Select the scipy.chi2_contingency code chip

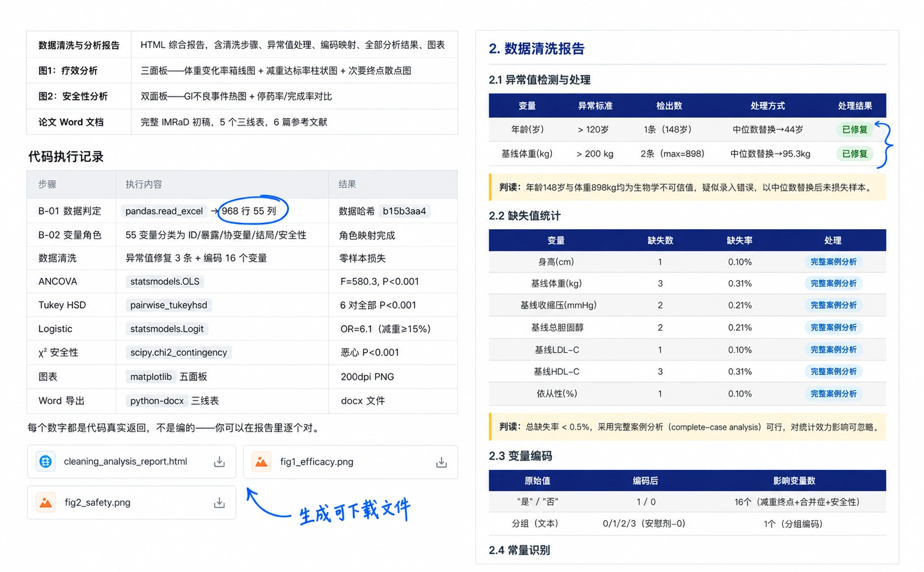(x=179, y=352)
